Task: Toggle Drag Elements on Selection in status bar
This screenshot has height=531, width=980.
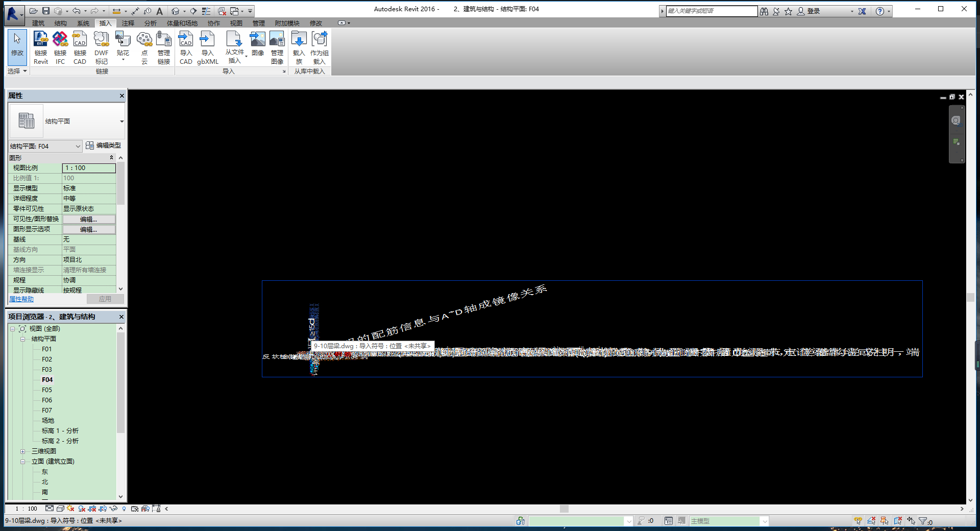Action: 911,521
